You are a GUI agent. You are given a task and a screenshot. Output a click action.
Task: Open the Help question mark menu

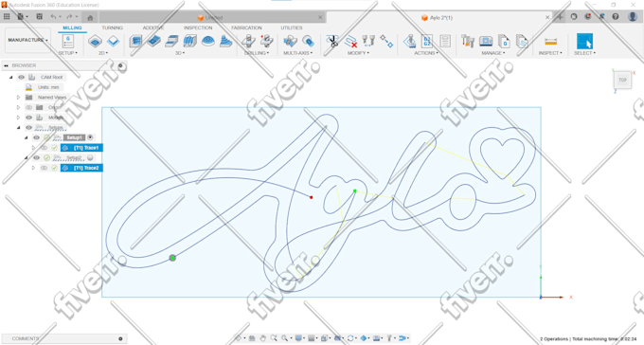pos(616,17)
